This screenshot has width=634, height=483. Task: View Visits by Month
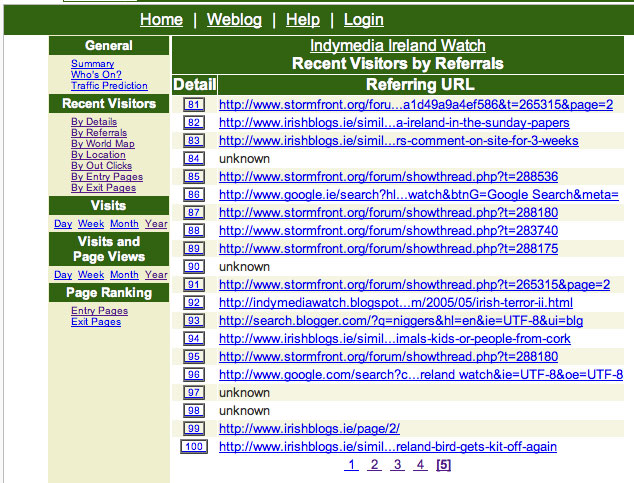(x=124, y=224)
